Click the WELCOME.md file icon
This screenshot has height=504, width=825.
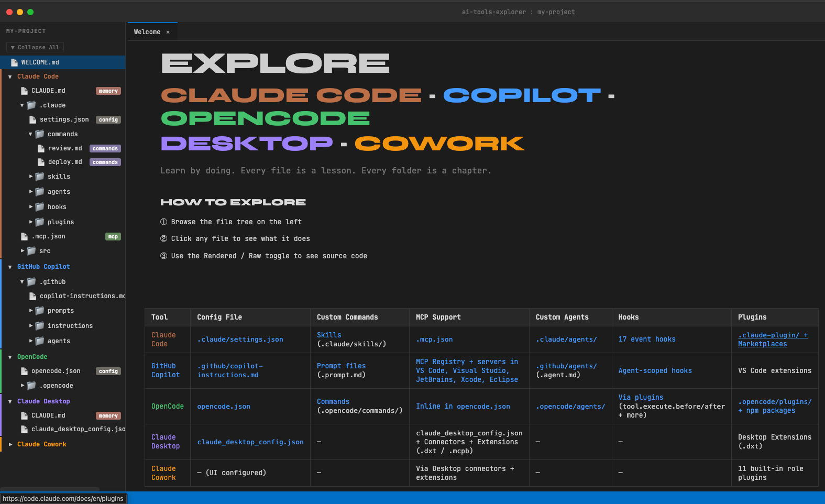(x=14, y=62)
